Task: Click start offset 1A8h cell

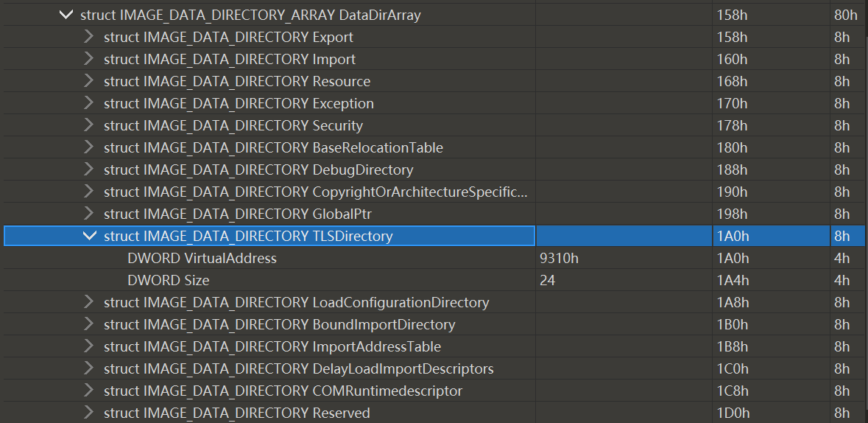Action: tap(733, 303)
